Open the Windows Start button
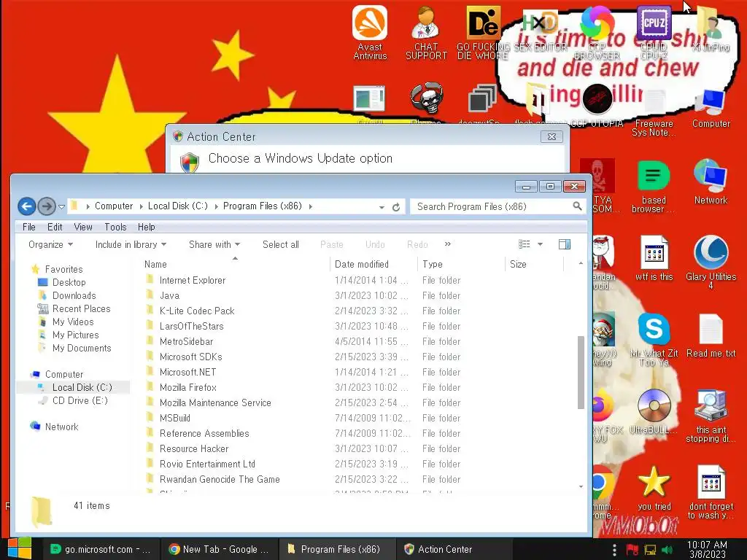 click(x=19, y=549)
